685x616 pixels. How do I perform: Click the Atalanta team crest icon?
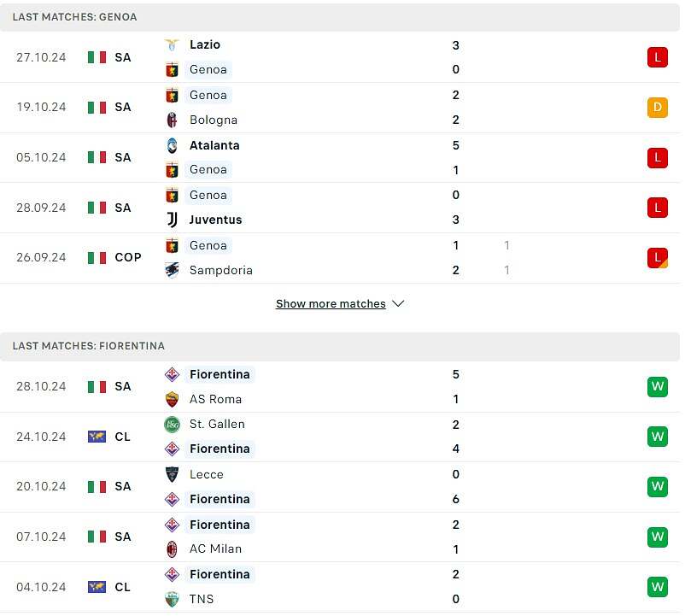click(x=172, y=145)
